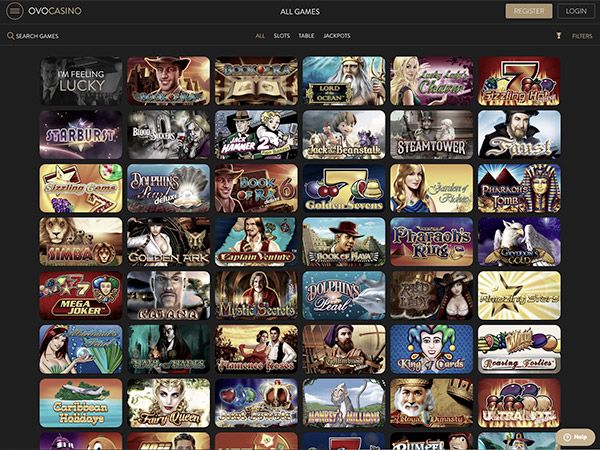Launch the Fairy Queen game
600x450 pixels.
point(169,403)
